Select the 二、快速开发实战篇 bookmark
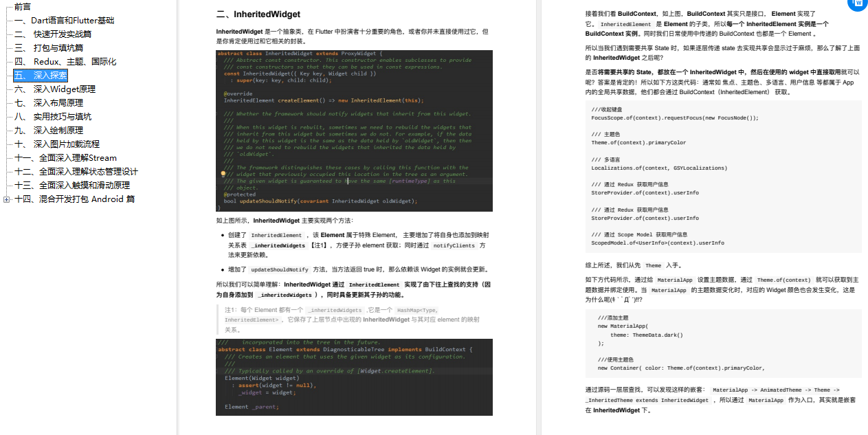This screenshot has height=435, width=868. [x=53, y=34]
